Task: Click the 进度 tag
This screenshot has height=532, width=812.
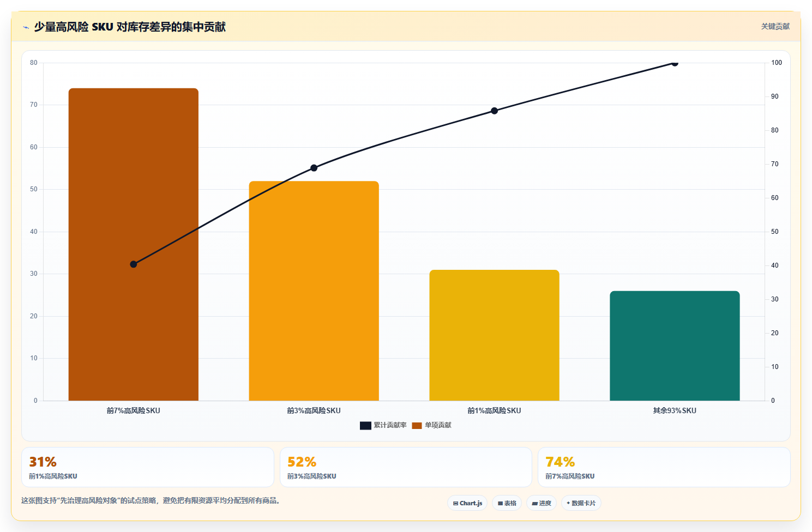Action: click(x=542, y=503)
